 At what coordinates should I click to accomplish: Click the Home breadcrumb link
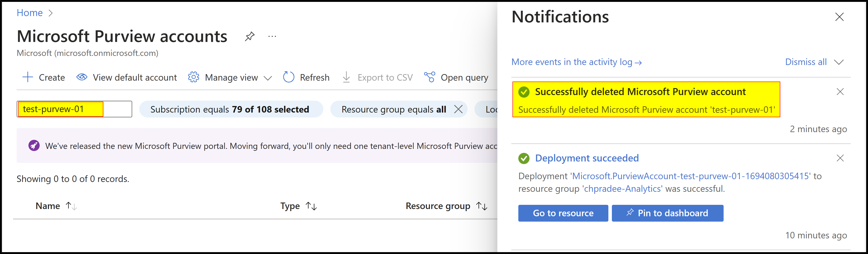click(30, 13)
